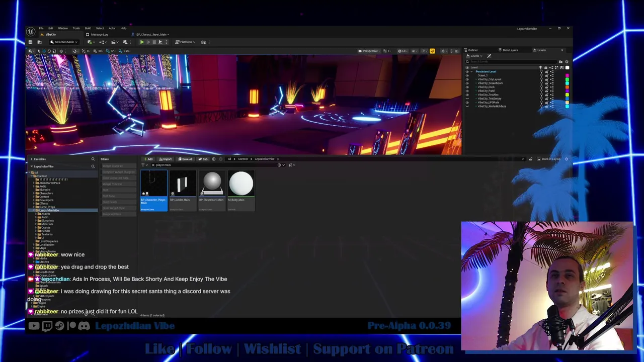Click the Save current level icon
The width and height of the screenshot is (644, 362).
pyautogui.click(x=30, y=42)
